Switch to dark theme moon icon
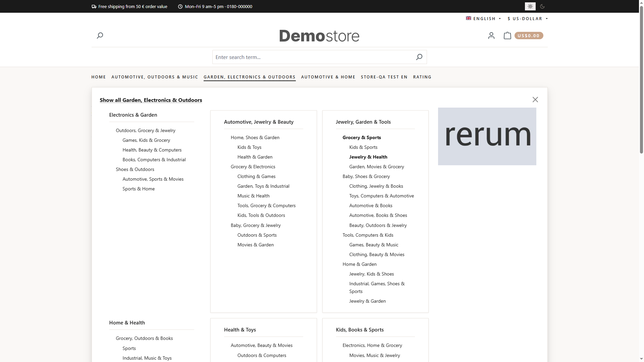The height and width of the screenshot is (362, 644). [542, 6]
